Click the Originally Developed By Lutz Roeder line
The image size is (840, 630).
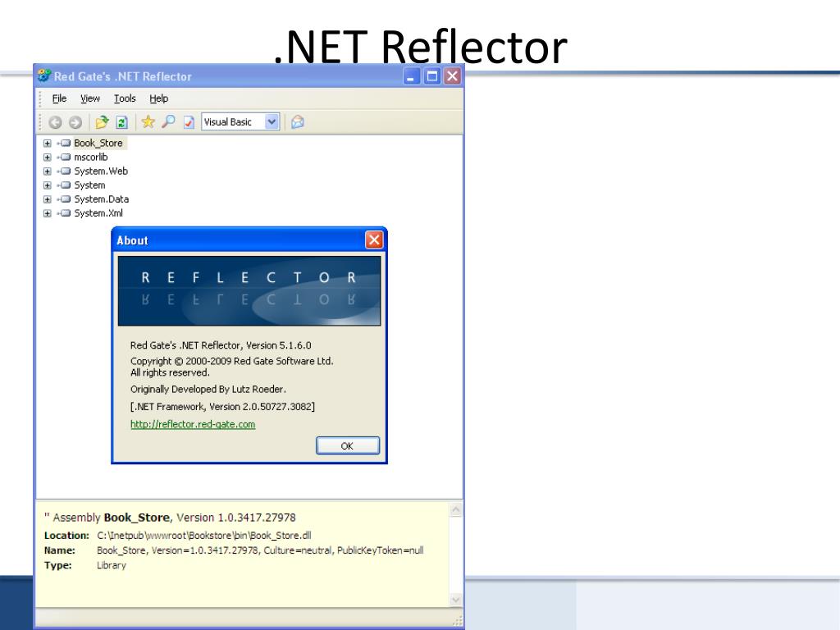click(x=208, y=390)
